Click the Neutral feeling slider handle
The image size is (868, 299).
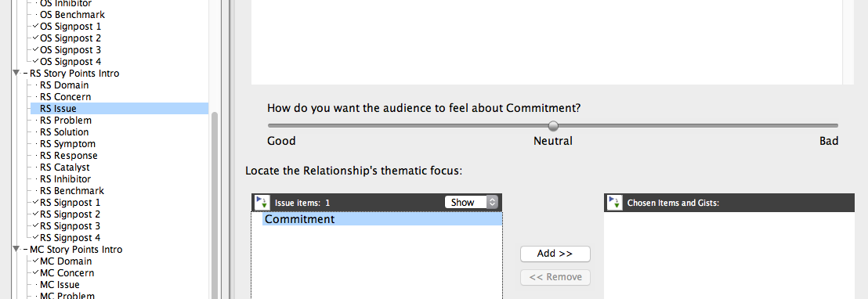coord(553,125)
